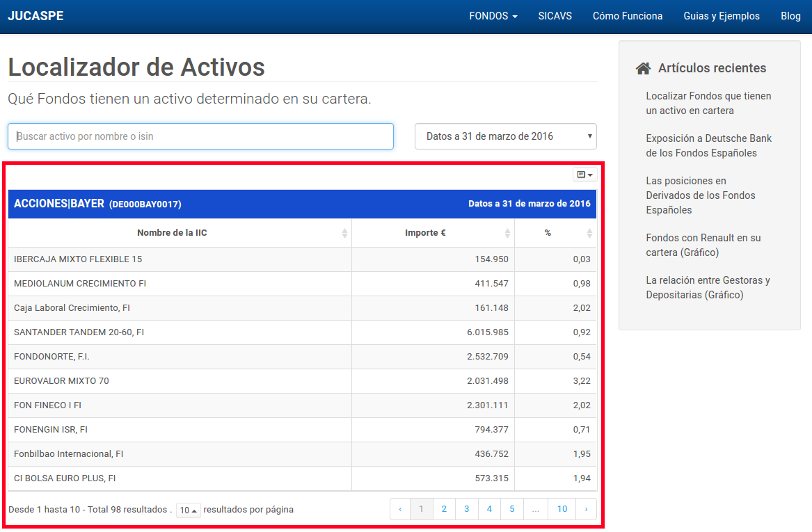Go to next results page arrow
Viewport: 812px width, 532px height.
pos(587,509)
